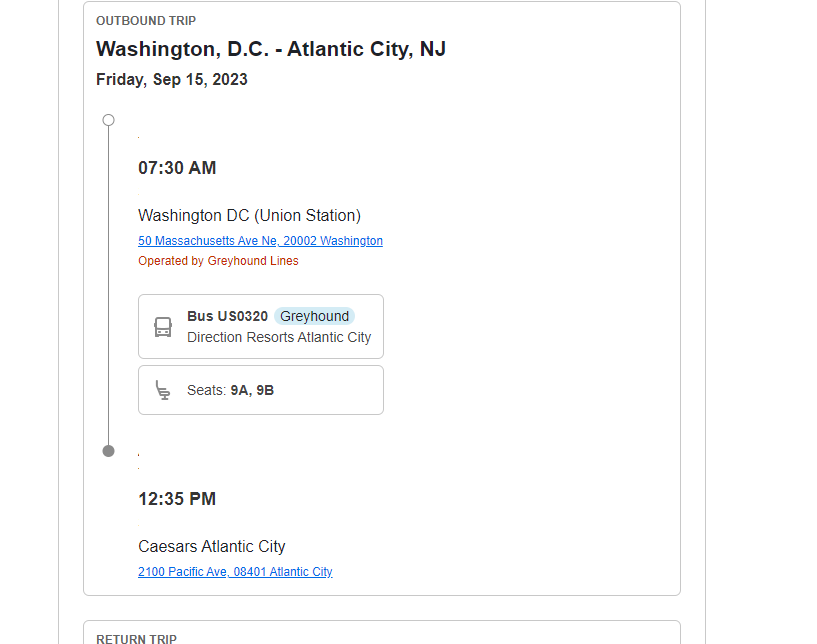817x644 pixels.
Task: Click the bus icon beside Bus US0320
Action: point(162,326)
